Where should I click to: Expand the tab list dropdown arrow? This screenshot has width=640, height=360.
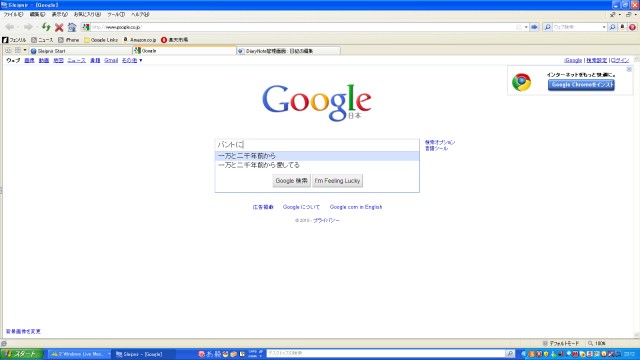25,50
